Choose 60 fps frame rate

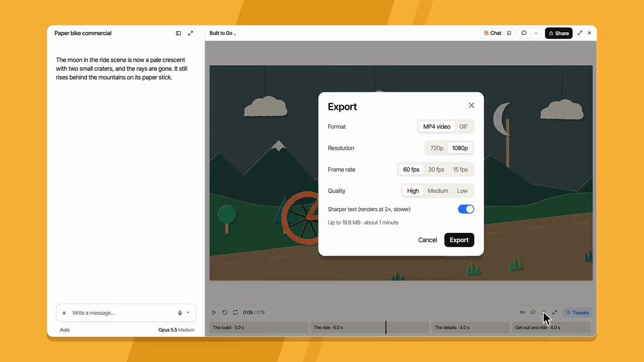coord(411,169)
